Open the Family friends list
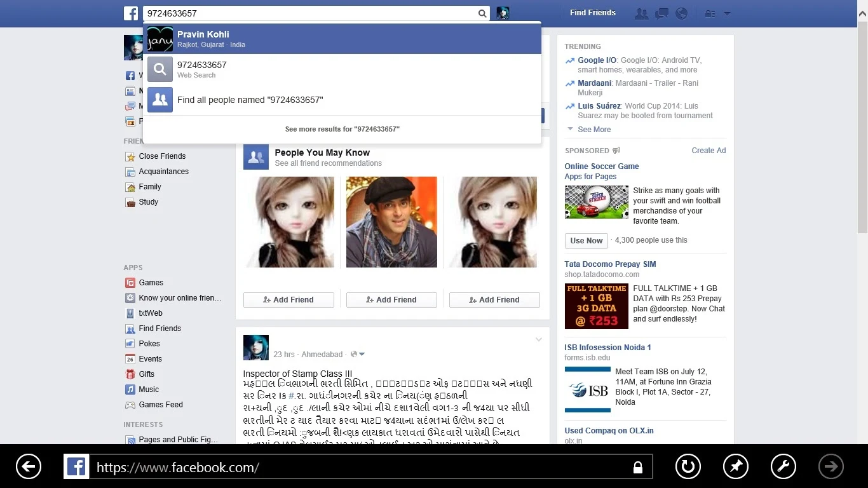The image size is (868, 488). pyautogui.click(x=150, y=187)
